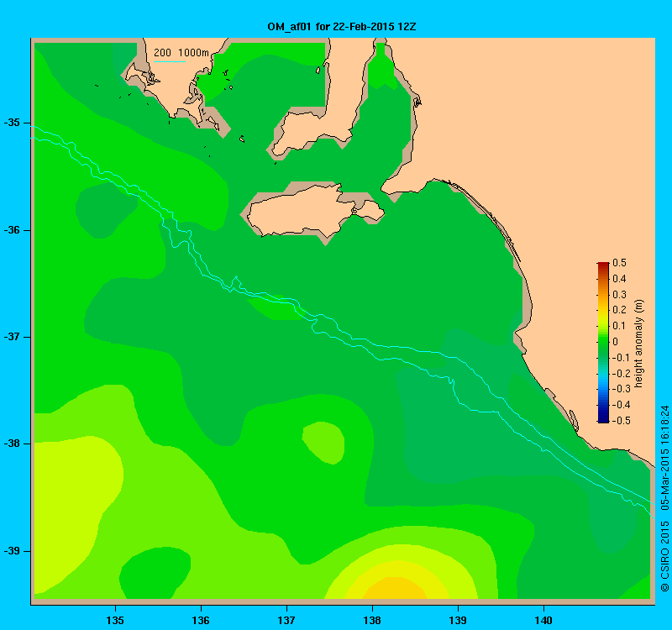This screenshot has width=672, height=630.
Task: Click the colorbar value '0.2'
Action: (619, 310)
